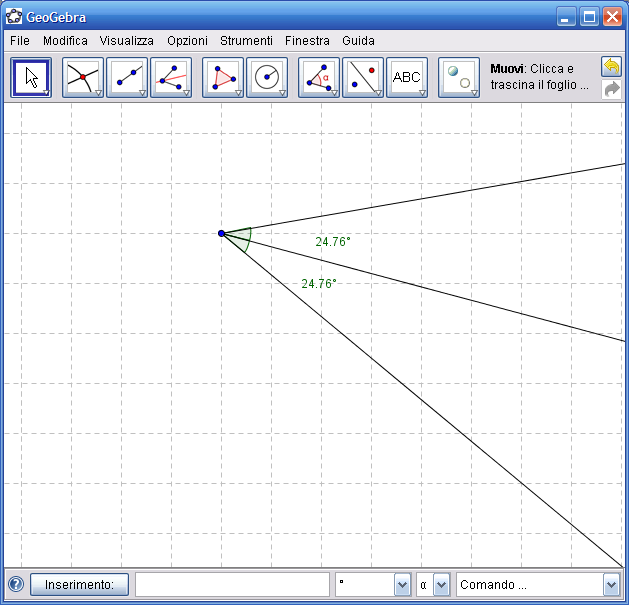The height and width of the screenshot is (605, 629).
Task: Expand the angle tool submenu arrow
Action: (334, 93)
